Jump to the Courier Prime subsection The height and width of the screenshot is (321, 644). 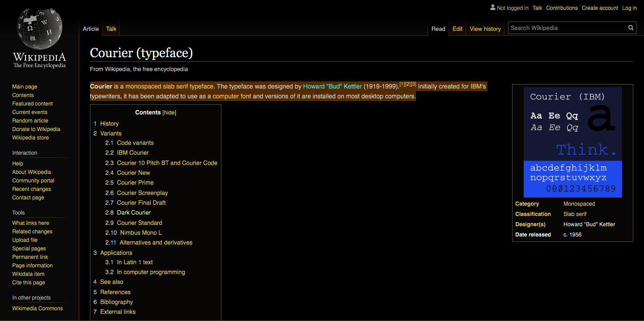point(136,182)
